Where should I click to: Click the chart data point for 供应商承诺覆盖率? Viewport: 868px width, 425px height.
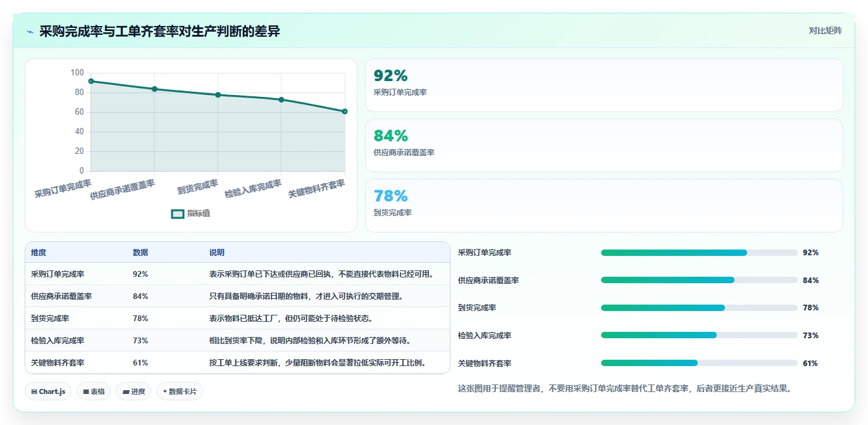click(154, 89)
